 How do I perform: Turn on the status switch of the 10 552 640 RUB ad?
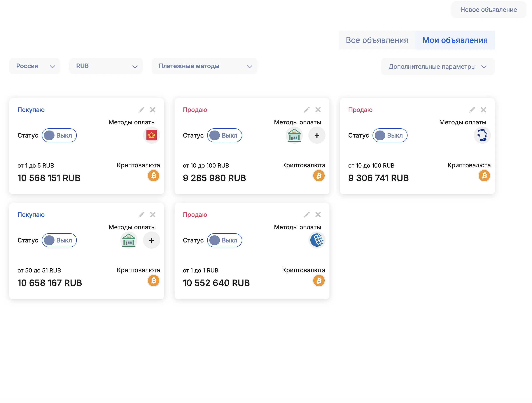[x=224, y=240]
